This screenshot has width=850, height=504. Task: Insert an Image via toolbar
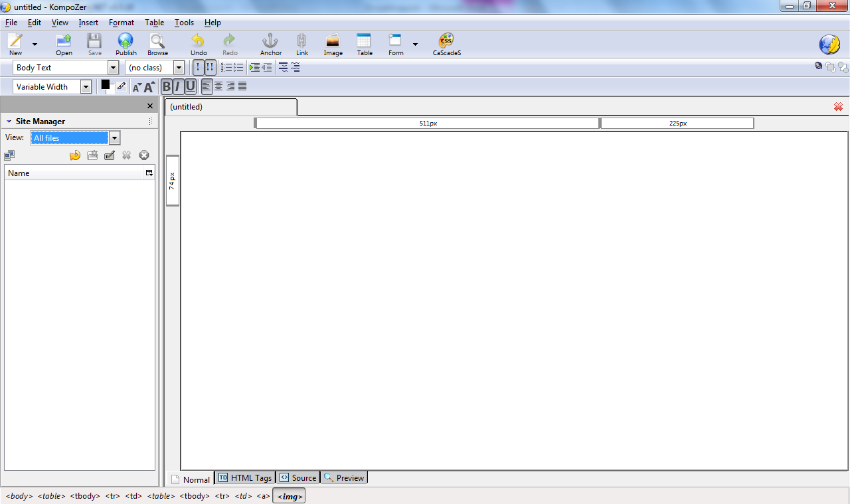(333, 44)
